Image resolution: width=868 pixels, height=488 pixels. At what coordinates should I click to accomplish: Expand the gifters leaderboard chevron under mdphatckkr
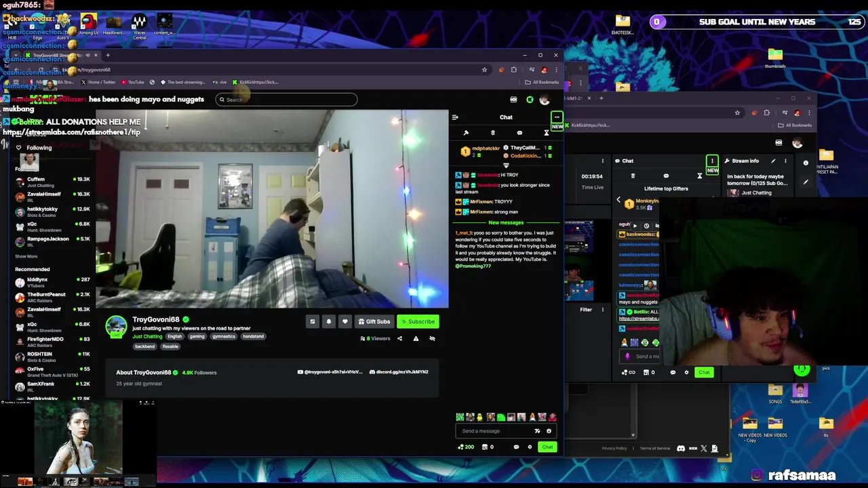[x=506, y=165]
